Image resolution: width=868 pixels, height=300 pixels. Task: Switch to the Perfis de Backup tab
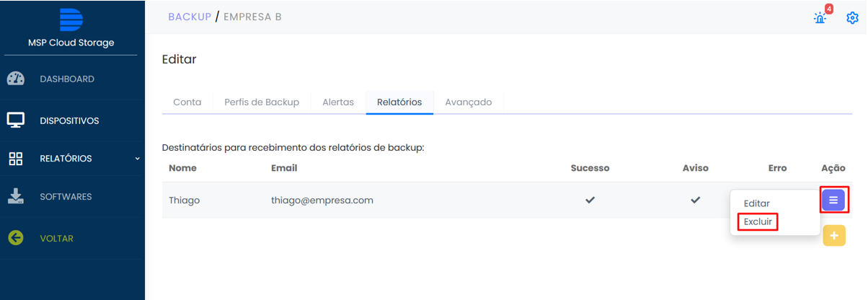click(262, 102)
